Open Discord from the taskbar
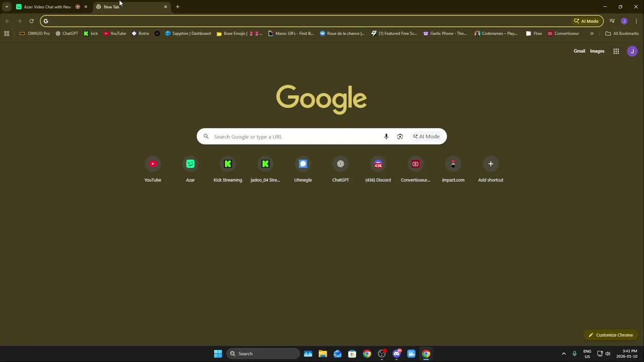The image size is (644, 362). pos(396,353)
